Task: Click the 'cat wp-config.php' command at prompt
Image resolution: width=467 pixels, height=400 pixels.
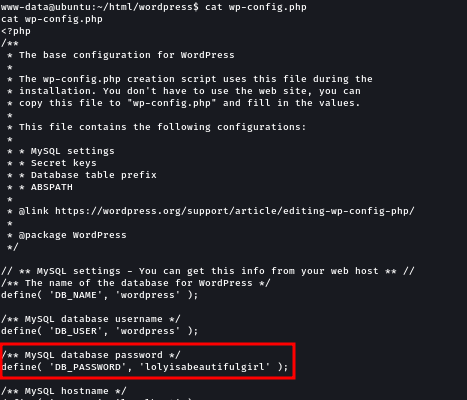Action: coord(256,7)
